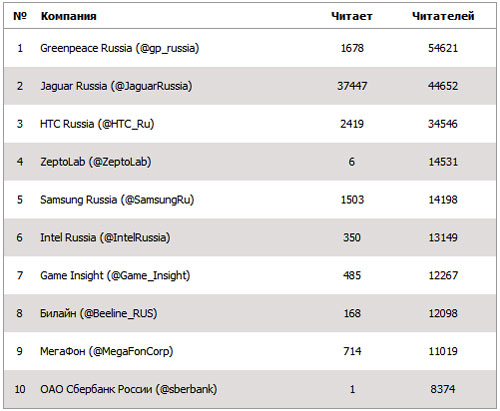Open ОАО Сбербанк России (@sberbank) entry
This screenshot has width=500, height=411.
point(129,389)
